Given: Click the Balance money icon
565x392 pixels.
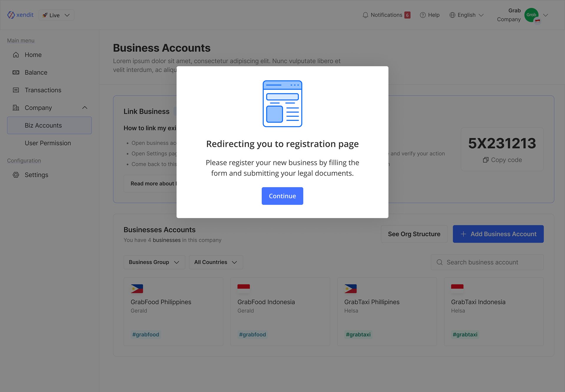Looking at the screenshot, I should (16, 72).
